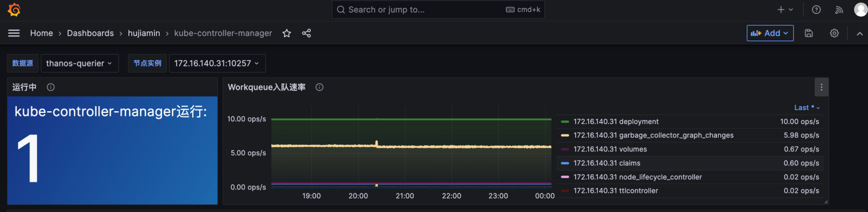Click blue claims color swatch

[x=565, y=163]
